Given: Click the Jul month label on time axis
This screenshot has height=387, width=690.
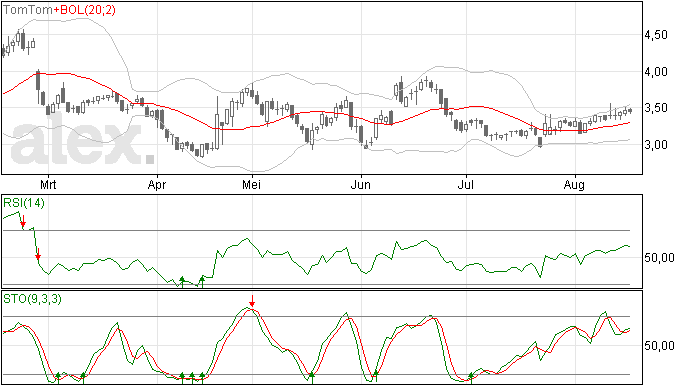Looking at the screenshot, I should (x=465, y=184).
